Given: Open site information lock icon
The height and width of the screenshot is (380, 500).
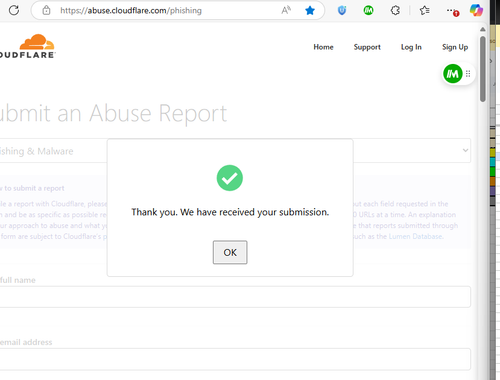Looking at the screenshot, I should (x=46, y=10).
